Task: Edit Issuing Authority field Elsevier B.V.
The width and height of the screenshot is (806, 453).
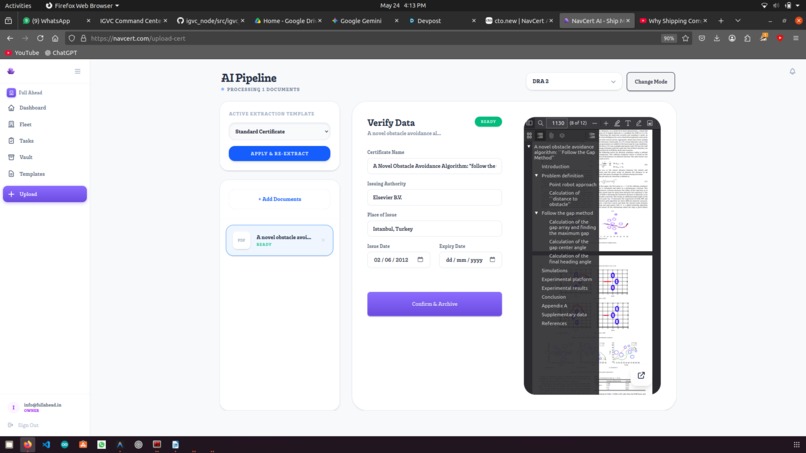Action: pos(434,197)
